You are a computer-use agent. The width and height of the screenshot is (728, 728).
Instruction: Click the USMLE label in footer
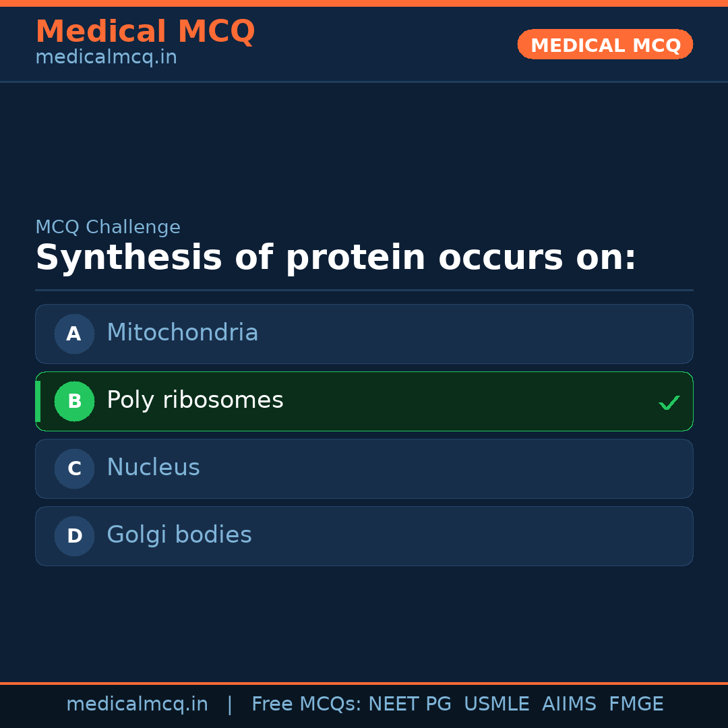[496, 704]
